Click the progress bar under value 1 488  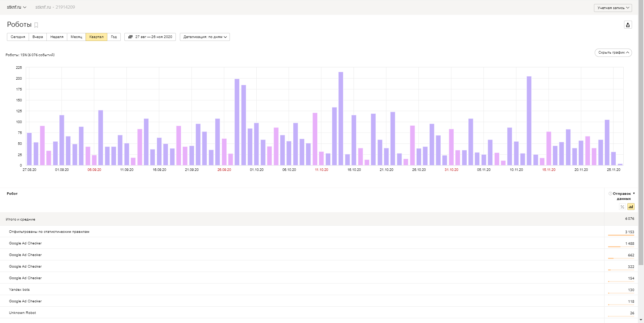[621, 247]
